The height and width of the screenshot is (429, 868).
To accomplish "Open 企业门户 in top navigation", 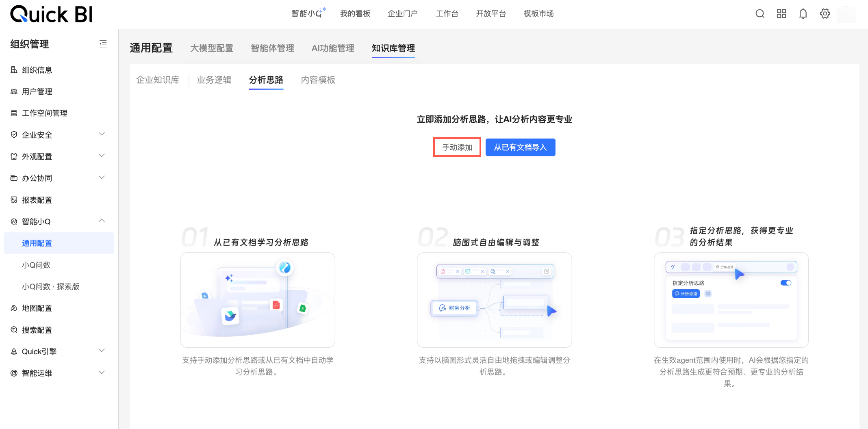I will [403, 14].
